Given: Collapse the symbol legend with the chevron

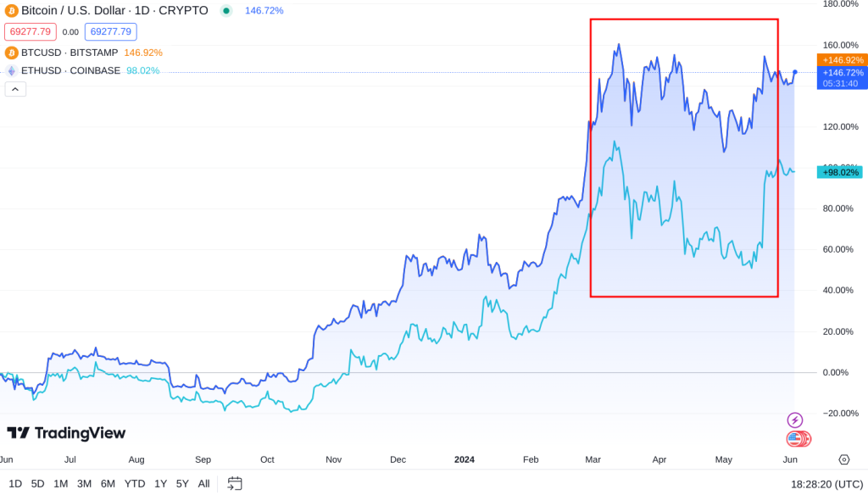Looking at the screenshot, I should pyautogui.click(x=15, y=89).
